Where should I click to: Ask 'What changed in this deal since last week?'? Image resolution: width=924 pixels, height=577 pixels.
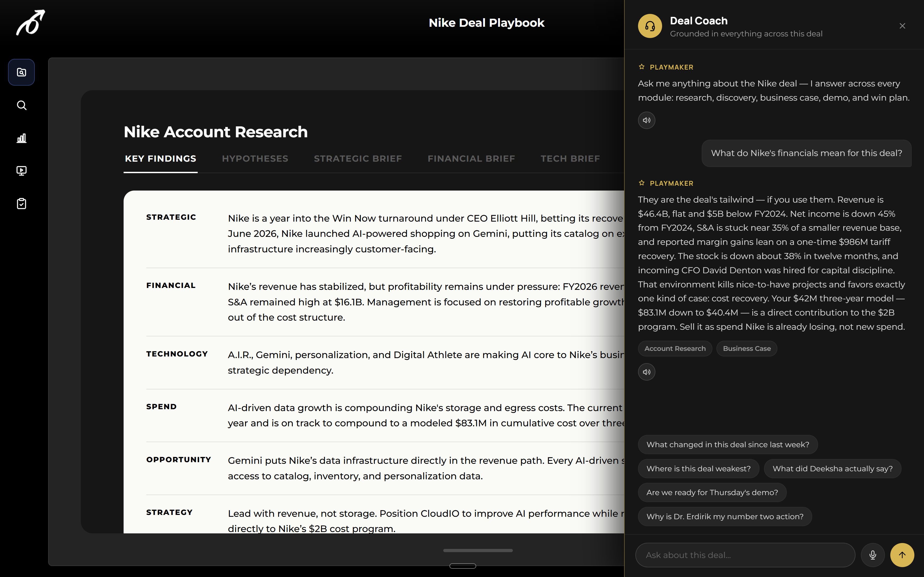point(728,445)
